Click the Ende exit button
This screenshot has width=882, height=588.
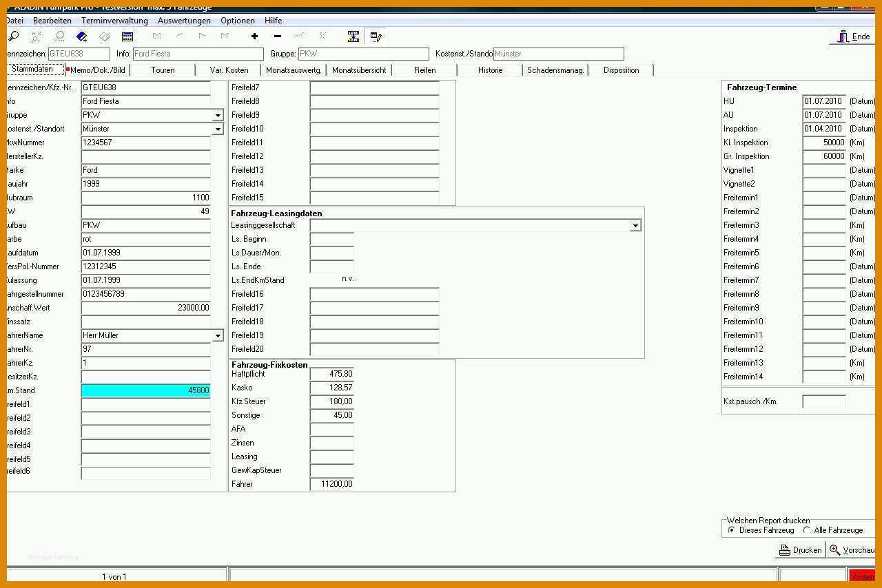[x=853, y=36]
